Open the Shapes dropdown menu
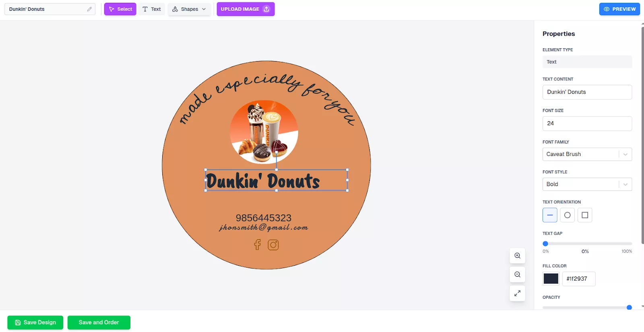 [x=189, y=9]
